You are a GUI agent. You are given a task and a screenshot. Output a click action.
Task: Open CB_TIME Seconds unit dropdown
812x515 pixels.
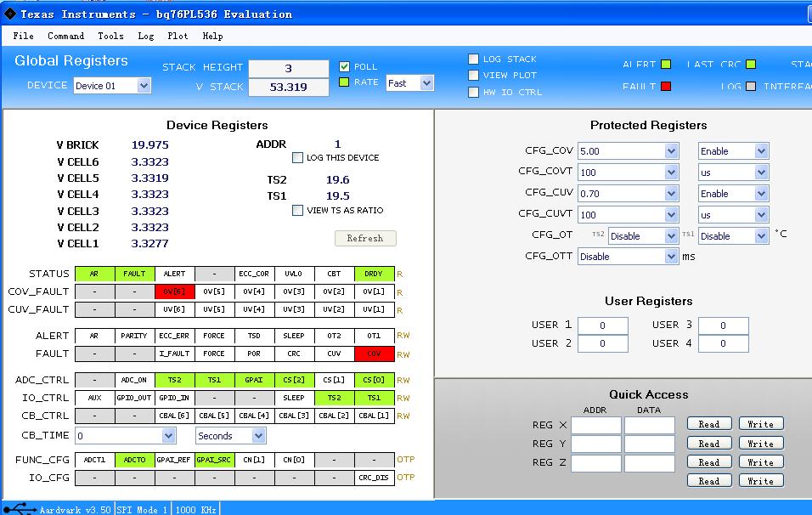(x=231, y=436)
